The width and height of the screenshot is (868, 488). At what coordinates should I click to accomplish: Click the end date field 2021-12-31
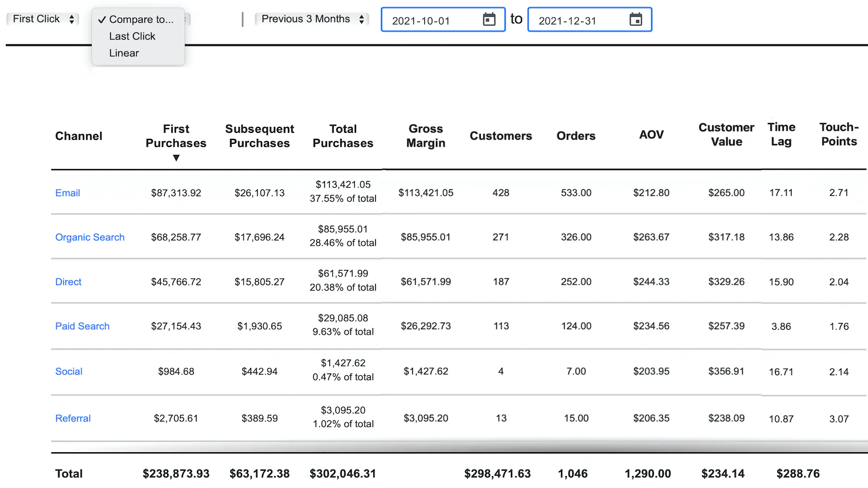click(x=567, y=21)
